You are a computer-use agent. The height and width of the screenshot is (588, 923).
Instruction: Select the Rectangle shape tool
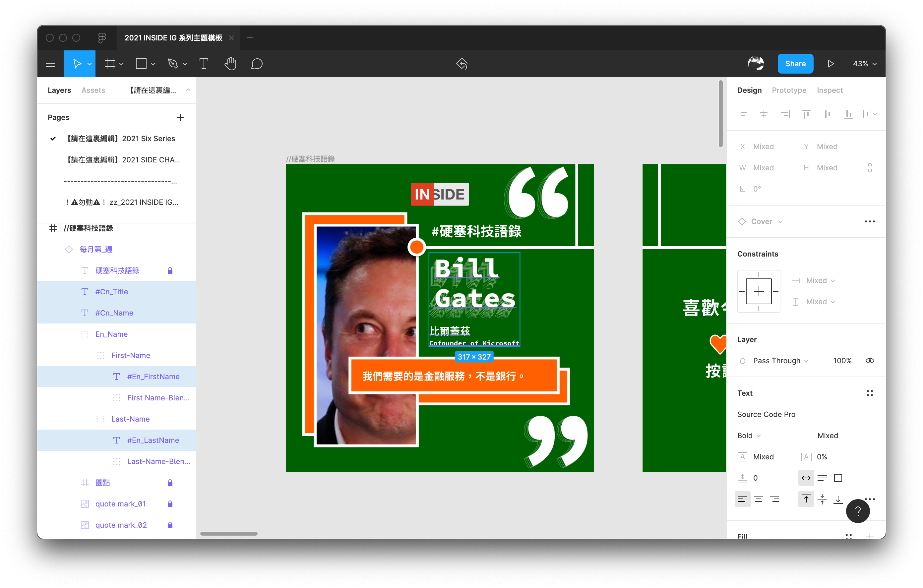(x=141, y=64)
